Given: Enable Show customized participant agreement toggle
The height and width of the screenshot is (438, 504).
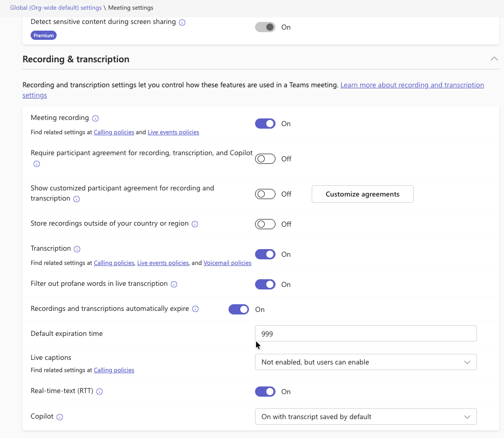Looking at the screenshot, I should [x=265, y=194].
